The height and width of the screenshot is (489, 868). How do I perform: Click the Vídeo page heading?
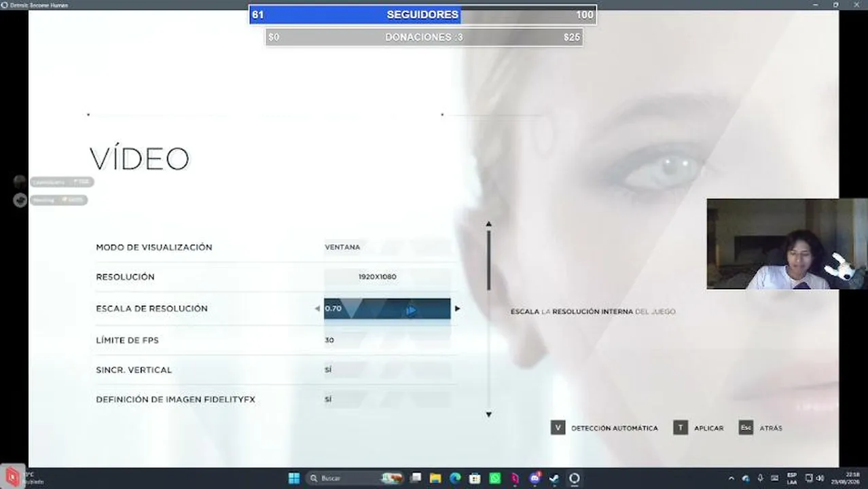point(139,158)
